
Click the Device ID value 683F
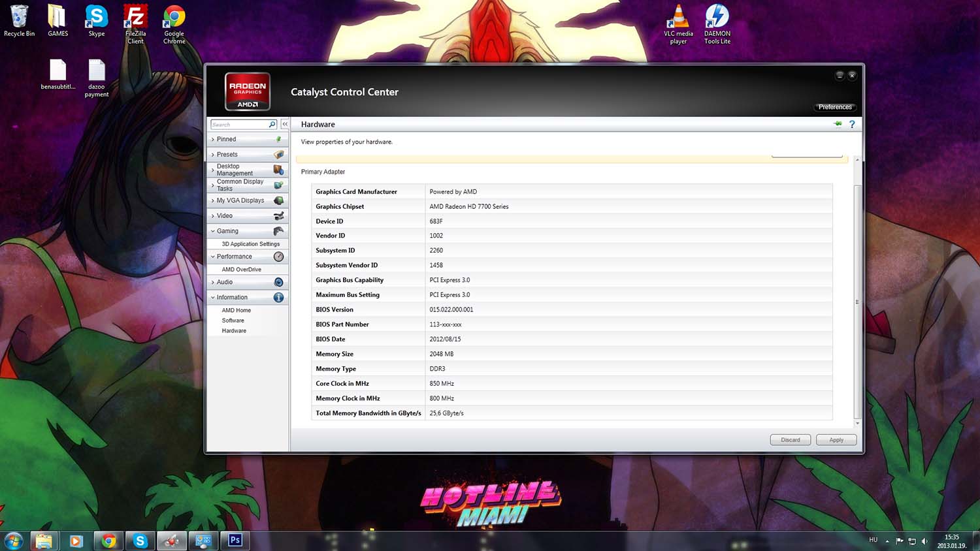tap(436, 222)
